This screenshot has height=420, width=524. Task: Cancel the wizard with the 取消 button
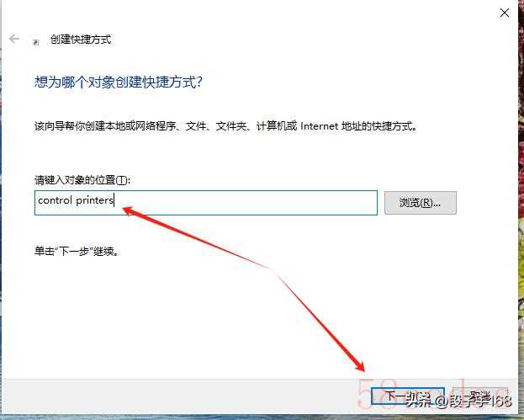pos(480,396)
